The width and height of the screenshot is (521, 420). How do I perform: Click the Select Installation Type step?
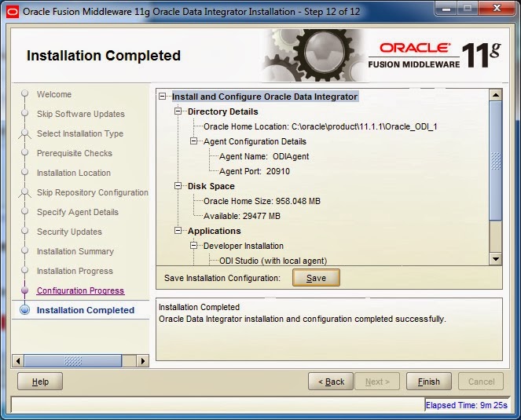pyautogui.click(x=80, y=133)
